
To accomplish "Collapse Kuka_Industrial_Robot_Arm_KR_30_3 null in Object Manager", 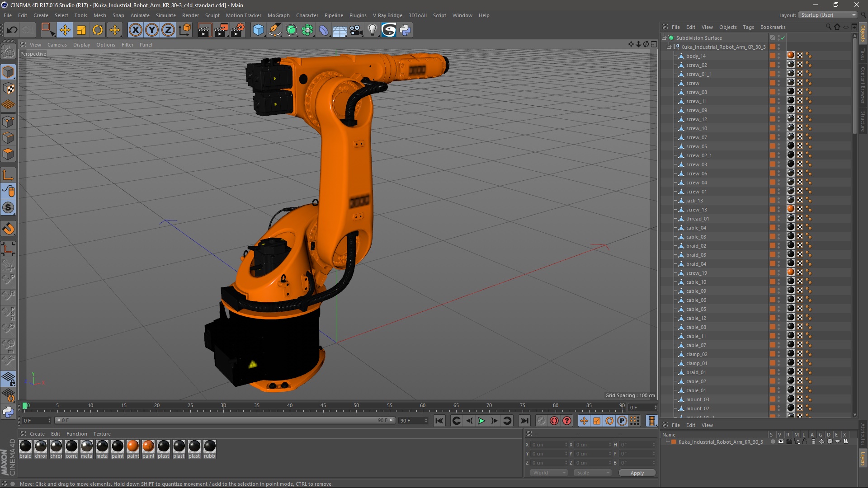I will tap(669, 47).
